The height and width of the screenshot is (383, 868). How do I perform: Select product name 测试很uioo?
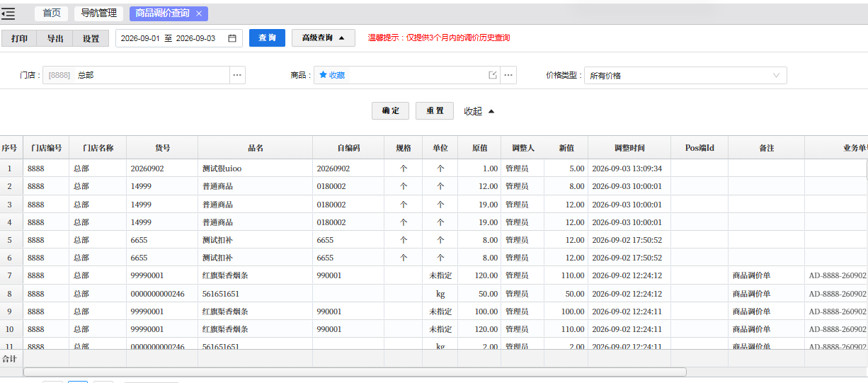pyautogui.click(x=222, y=168)
